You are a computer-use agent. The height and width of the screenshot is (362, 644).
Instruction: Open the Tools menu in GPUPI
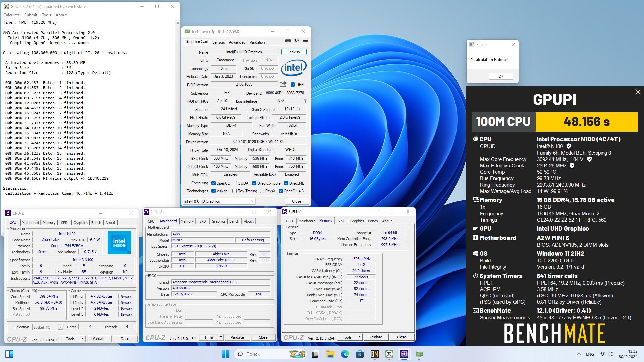[46, 15]
